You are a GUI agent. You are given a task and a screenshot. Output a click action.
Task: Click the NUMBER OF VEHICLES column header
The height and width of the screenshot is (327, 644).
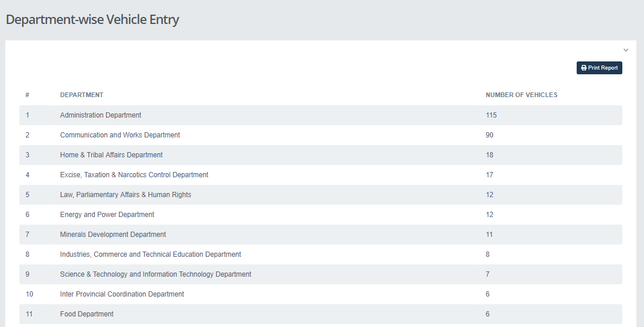coord(521,95)
